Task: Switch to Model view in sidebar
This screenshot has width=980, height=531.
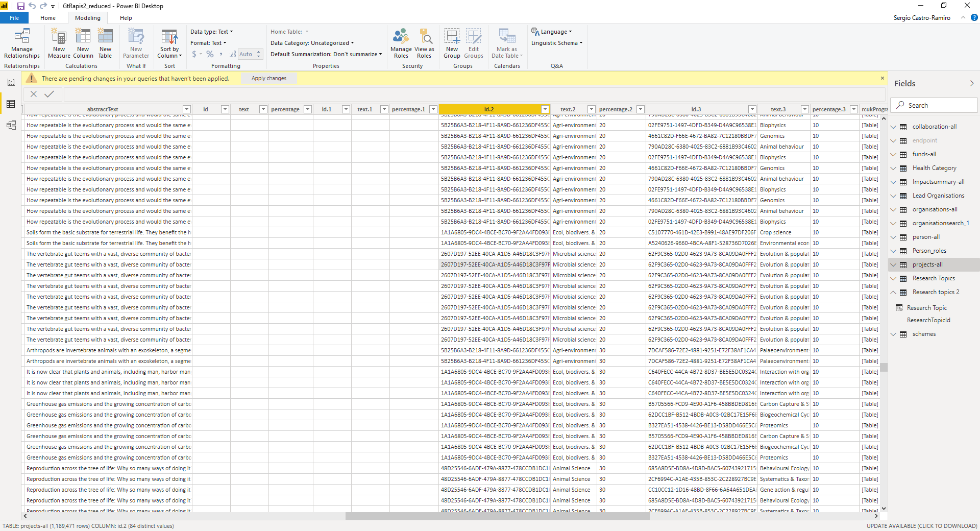Action: (11, 126)
